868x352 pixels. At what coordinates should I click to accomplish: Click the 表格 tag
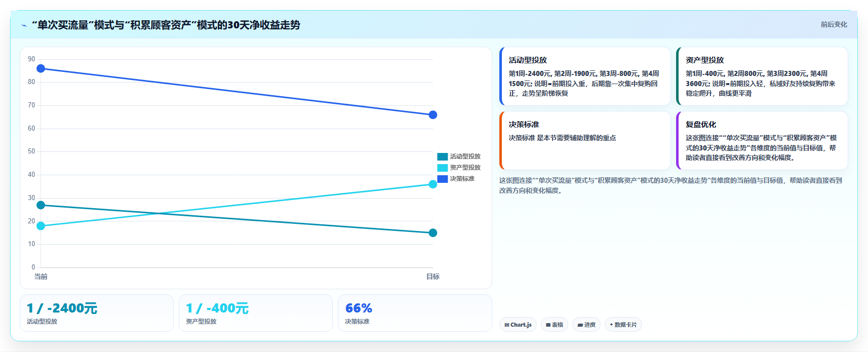tap(554, 325)
